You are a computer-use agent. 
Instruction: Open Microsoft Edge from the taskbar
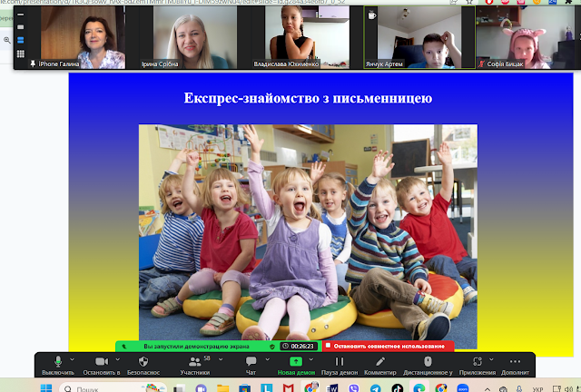[x=419, y=388]
